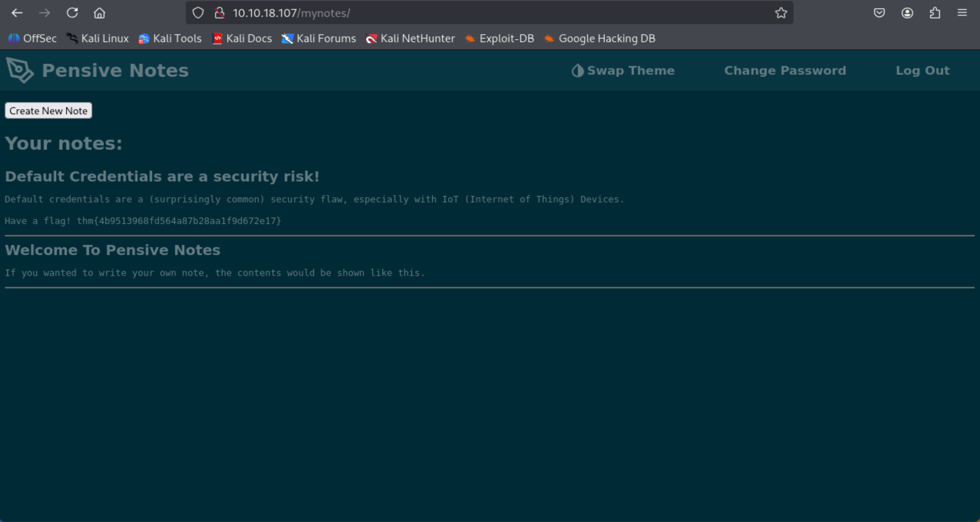Open the Firefox account icon
This screenshot has height=522, width=980.
point(907,13)
